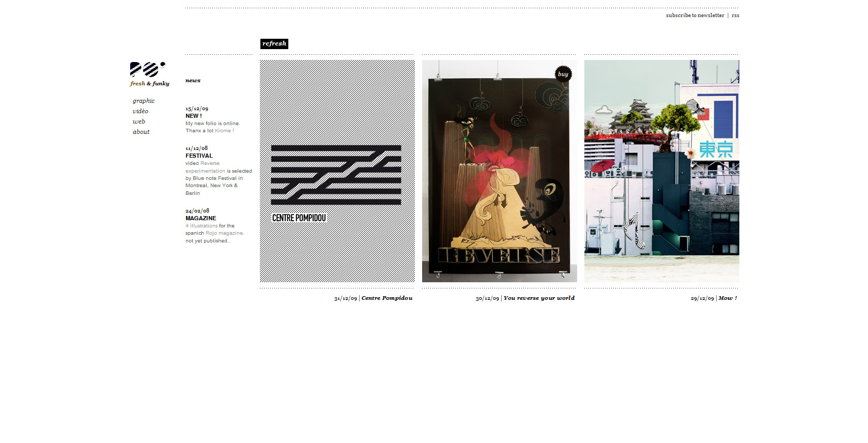Open the Centre Pompidou poster thumbnail
Image resolution: width=868 pixels, height=443 pixels.
point(337,171)
